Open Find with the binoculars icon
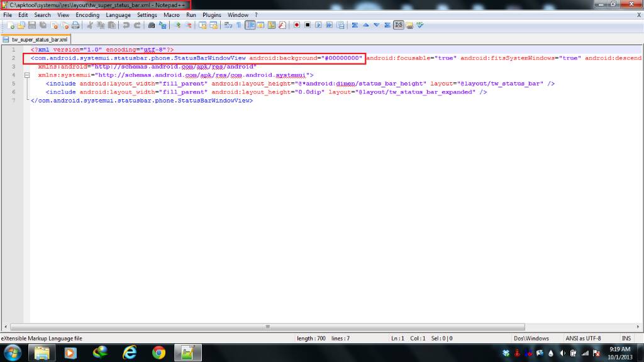This screenshot has width=644, height=362. point(152,25)
